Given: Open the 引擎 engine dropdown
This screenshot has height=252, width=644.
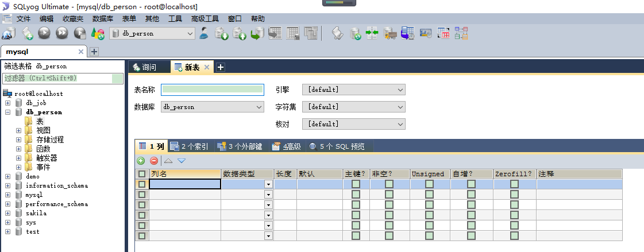Looking at the screenshot, I should [x=354, y=90].
